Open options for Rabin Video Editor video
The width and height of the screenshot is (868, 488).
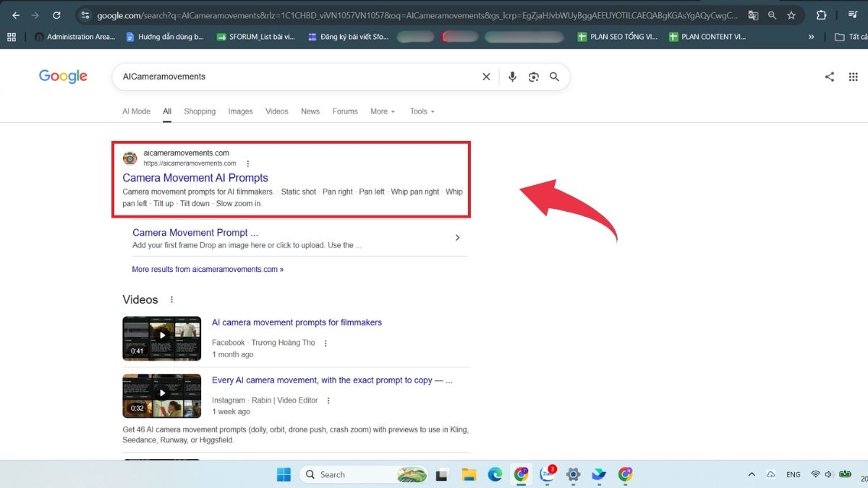tap(328, 401)
